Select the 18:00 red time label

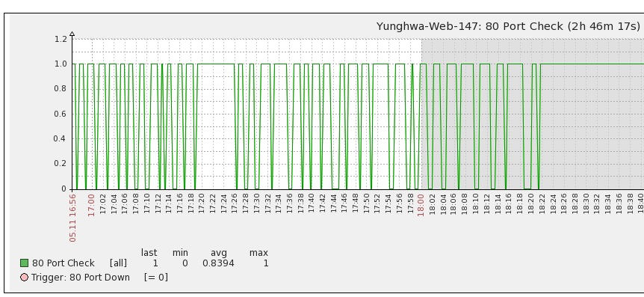(x=421, y=205)
